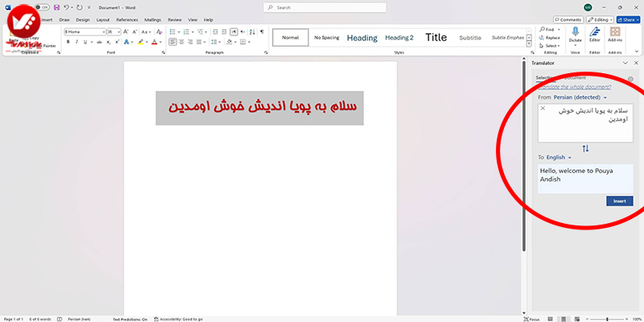Undo the last action

(x=66, y=7)
